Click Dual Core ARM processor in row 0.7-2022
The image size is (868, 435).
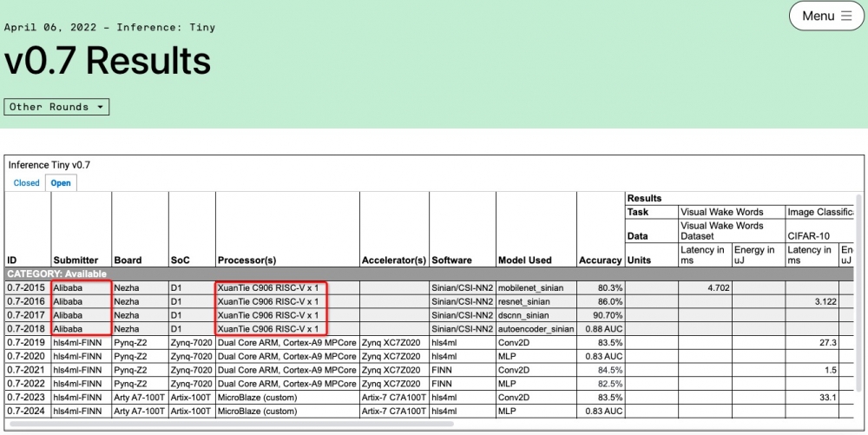286,384
